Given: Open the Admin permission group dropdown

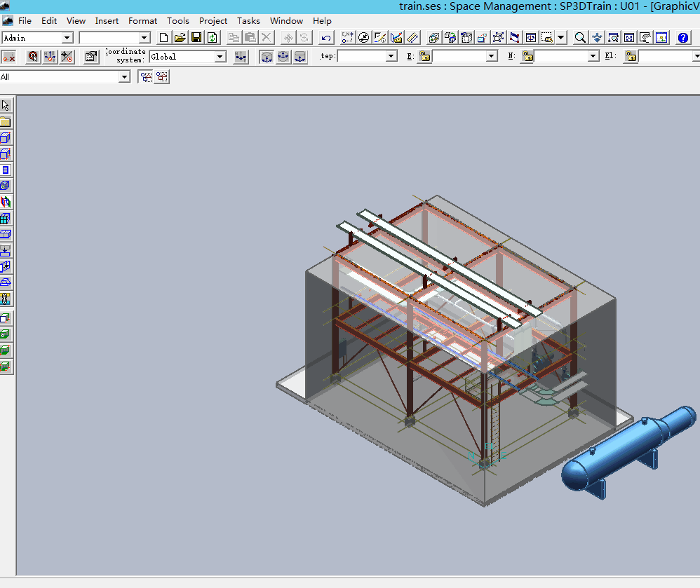Looking at the screenshot, I should click(67, 38).
